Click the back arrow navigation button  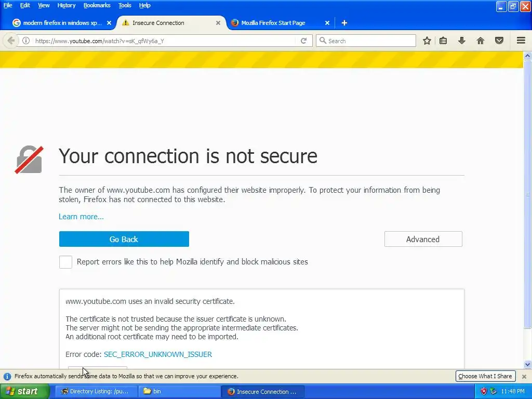point(11,41)
